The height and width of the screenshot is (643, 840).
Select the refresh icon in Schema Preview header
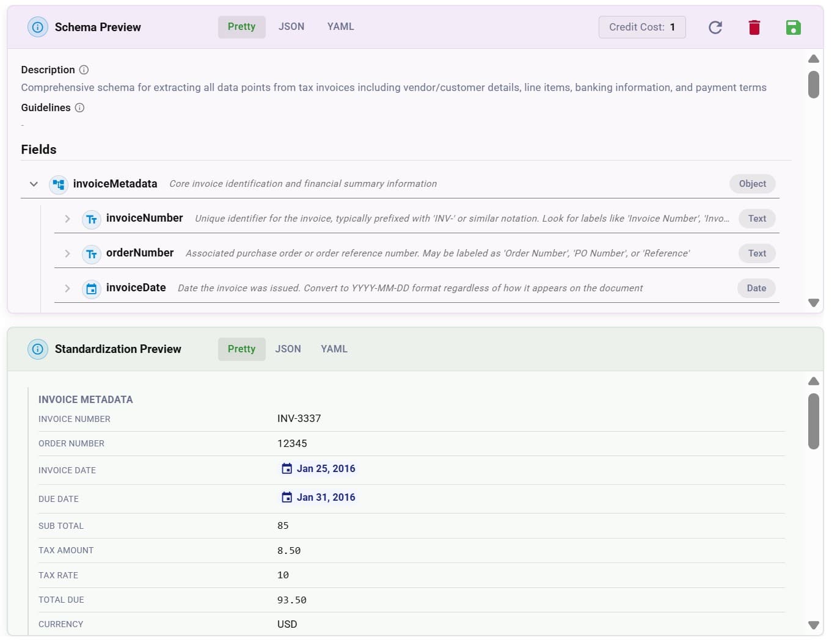(715, 27)
